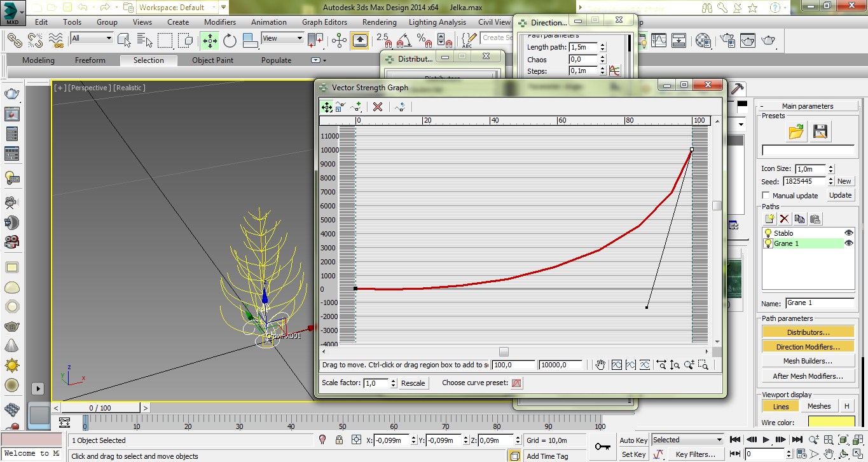Click Bind to Space Warp icon
868x462 pixels.
57,40
